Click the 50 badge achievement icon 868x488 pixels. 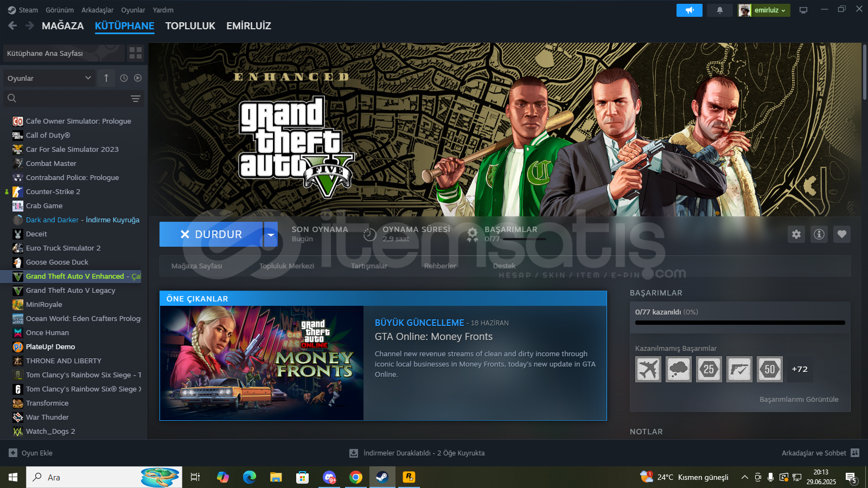click(x=770, y=369)
